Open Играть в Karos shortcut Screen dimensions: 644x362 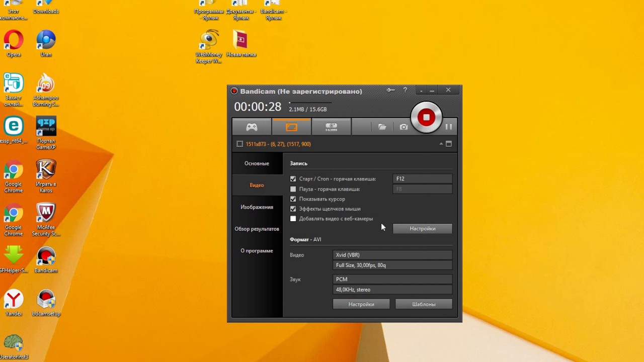point(46,177)
